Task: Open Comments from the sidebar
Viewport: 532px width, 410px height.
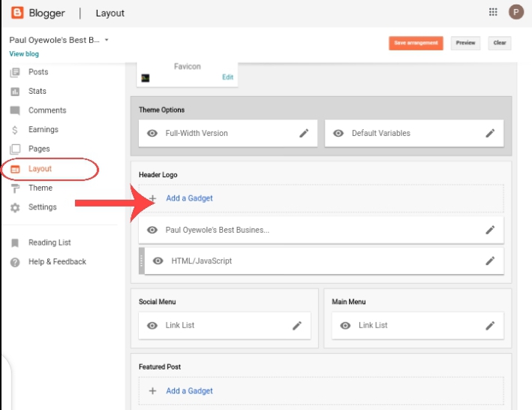Action: click(47, 110)
